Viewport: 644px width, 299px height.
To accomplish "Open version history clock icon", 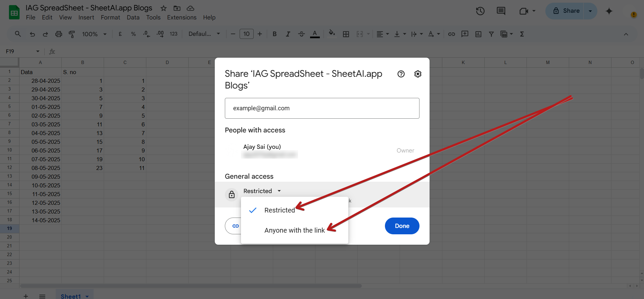I will 480,11.
